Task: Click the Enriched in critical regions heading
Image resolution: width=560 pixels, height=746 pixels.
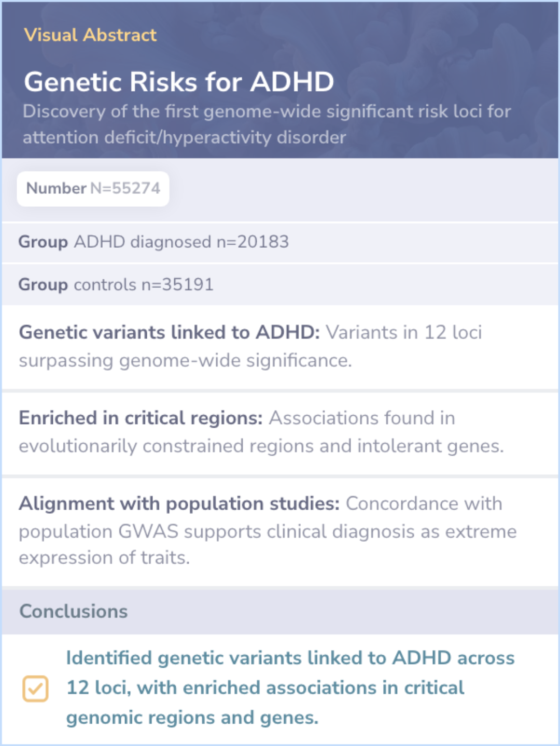Action: tap(141, 418)
